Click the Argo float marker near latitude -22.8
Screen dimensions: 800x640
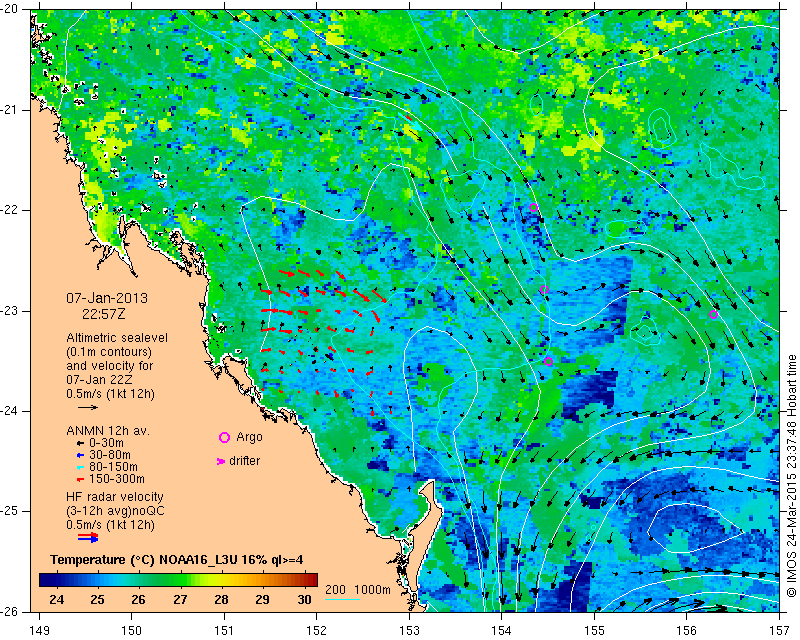[544, 290]
